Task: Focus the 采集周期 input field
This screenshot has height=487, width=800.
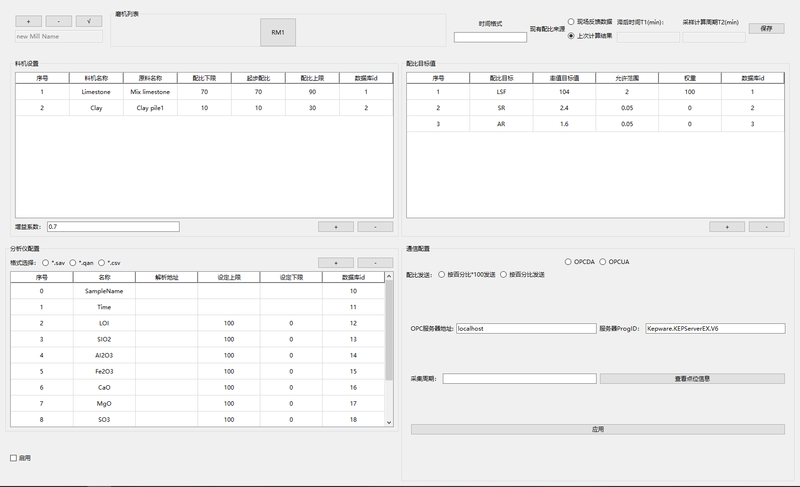Action: (x=519, y=378)
